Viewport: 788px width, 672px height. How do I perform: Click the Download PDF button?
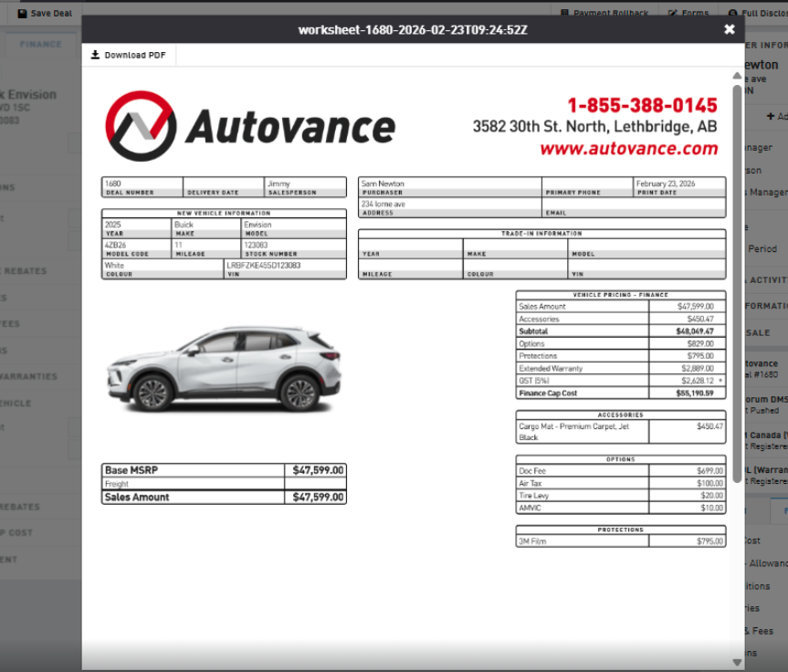coord(129,55)
